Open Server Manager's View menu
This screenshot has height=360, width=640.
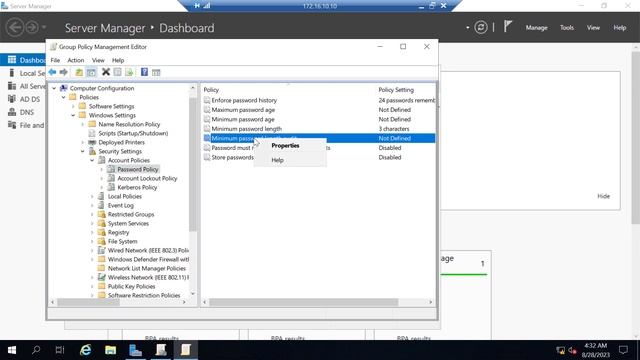pyautogui.click(x=593, y=27)
